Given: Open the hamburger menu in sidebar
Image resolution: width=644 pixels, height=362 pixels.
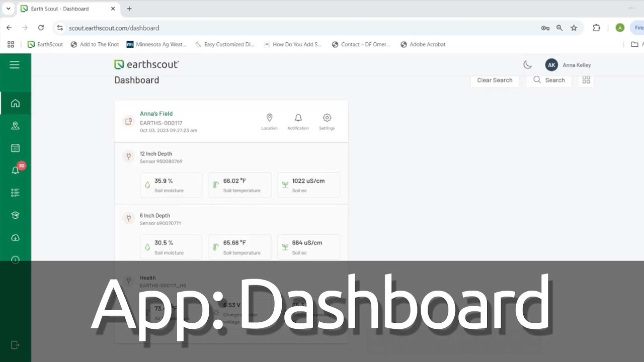Looking at the screenshot, I should [15, 65].
